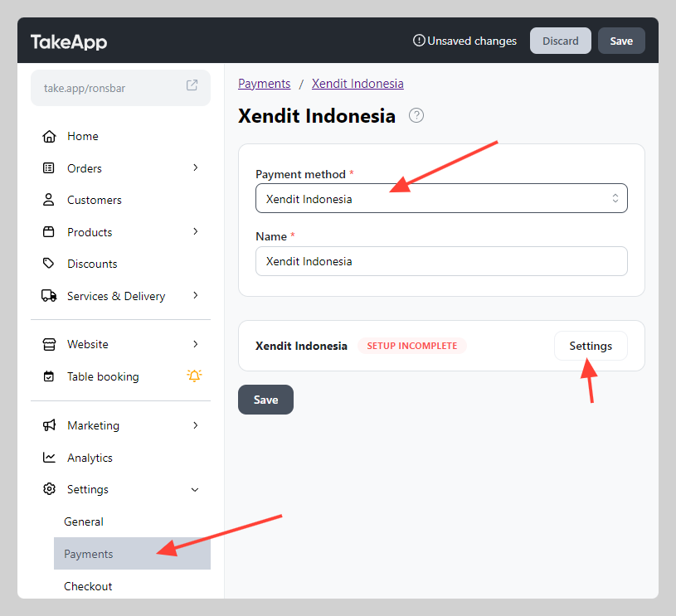Open the external link icon beside take.app/ronsbar

click(192, 85)
